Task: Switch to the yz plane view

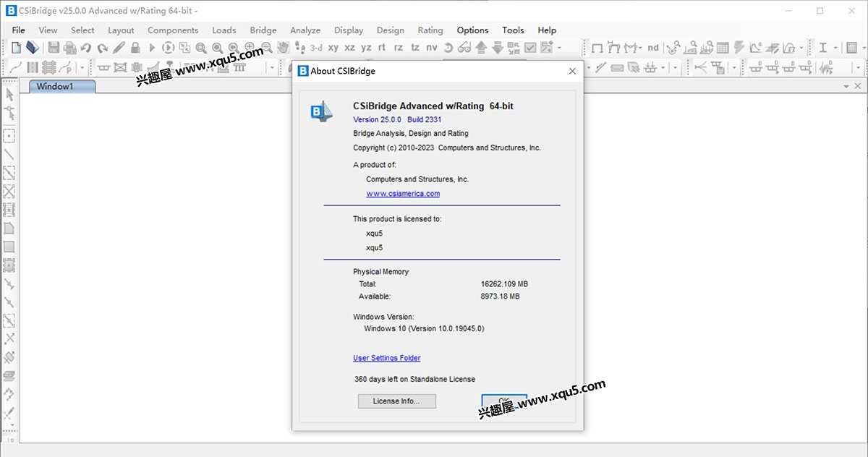Action: point(366,48)
